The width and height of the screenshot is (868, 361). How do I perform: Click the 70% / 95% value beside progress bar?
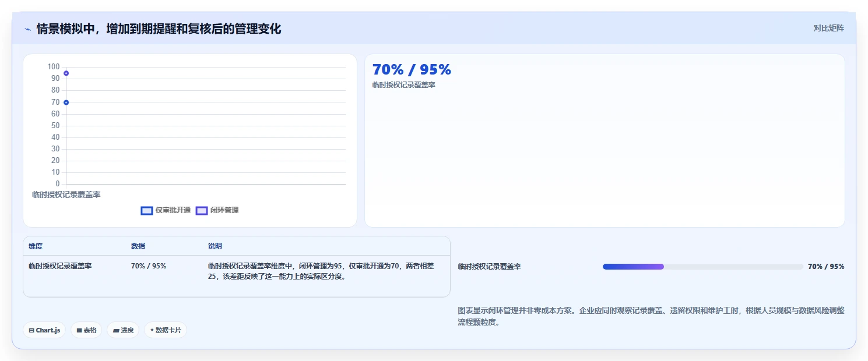tap(826, 267)
